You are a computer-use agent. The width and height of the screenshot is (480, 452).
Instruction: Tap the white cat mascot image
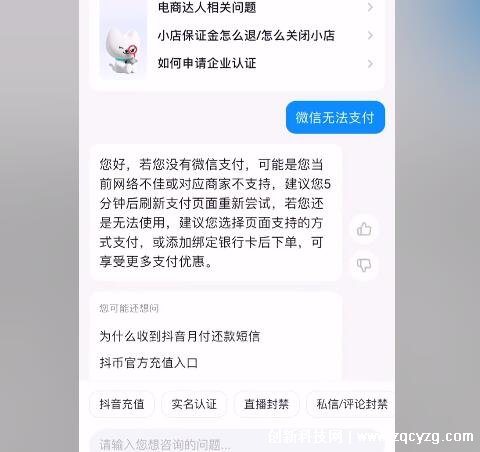pos(122,51)
